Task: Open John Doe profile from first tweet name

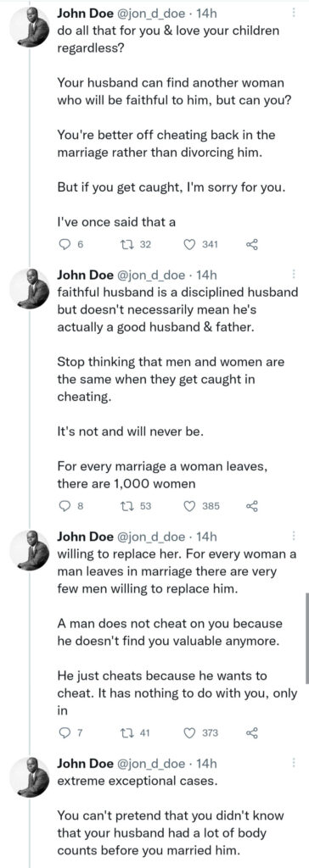Action: (x=78, y=14)
